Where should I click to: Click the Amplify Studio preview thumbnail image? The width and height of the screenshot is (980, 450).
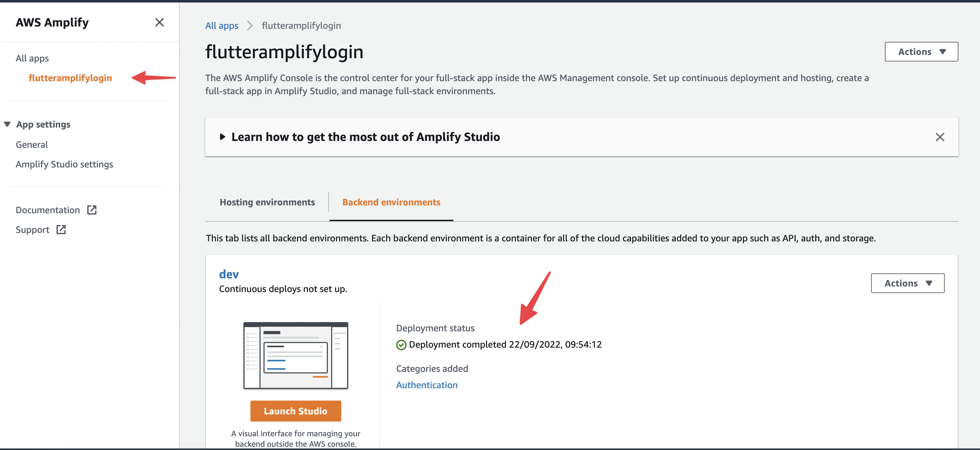(296, 355)
